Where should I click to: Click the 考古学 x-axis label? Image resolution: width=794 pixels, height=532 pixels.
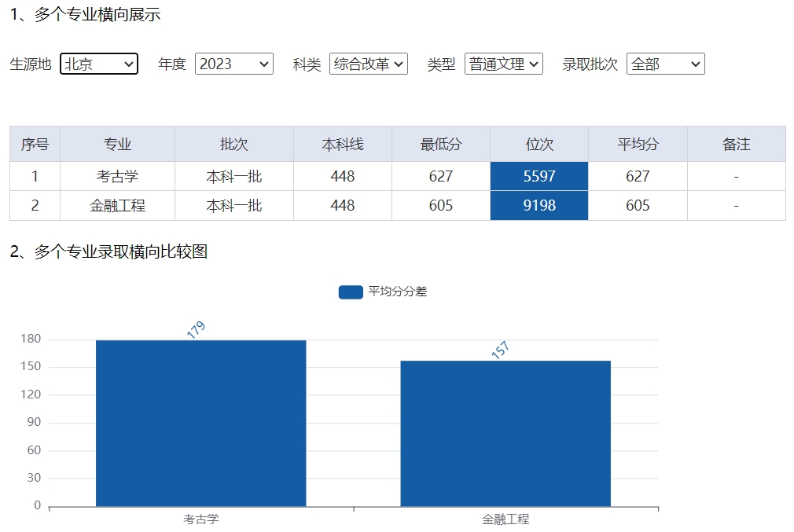(x=201, y=519)
